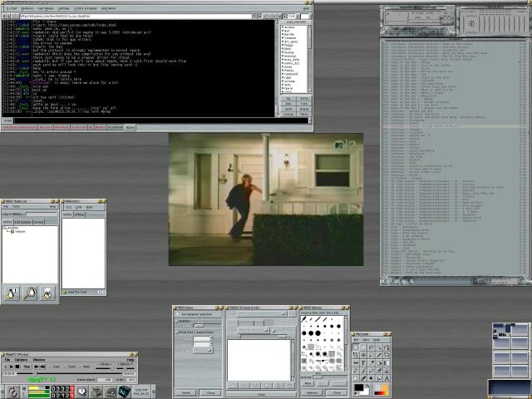This screenshot has width=532, height=399.
Task: Open the help question-mark panel icon
Action: coord(82,392)
